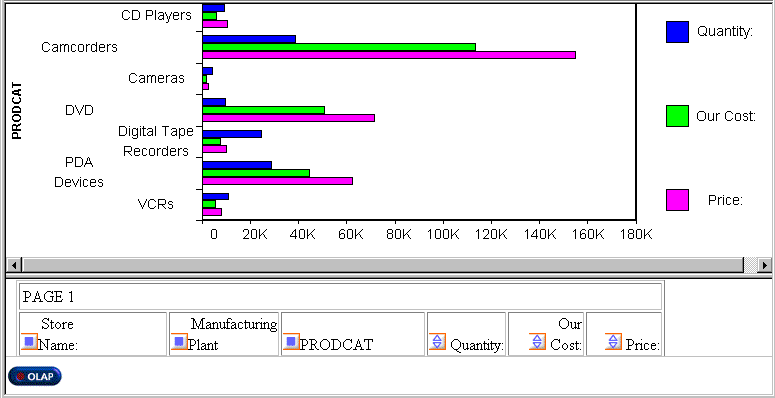The width and height of the screenshot is (775, 398).
Task: Click the sort arrows icon next to Quantity
Action: coord(437,342)
